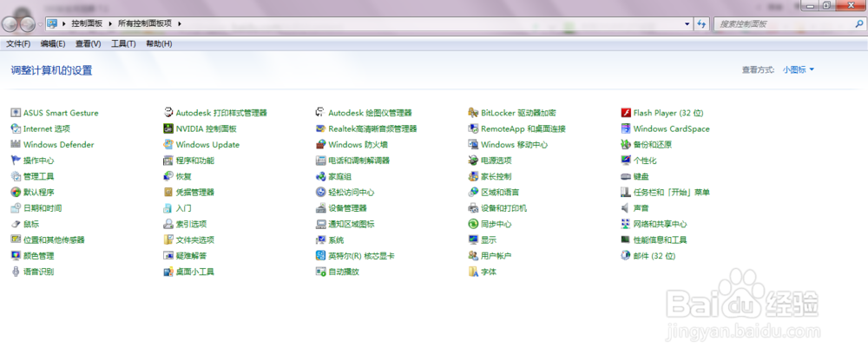Open the 查看(V) menu

88,43
